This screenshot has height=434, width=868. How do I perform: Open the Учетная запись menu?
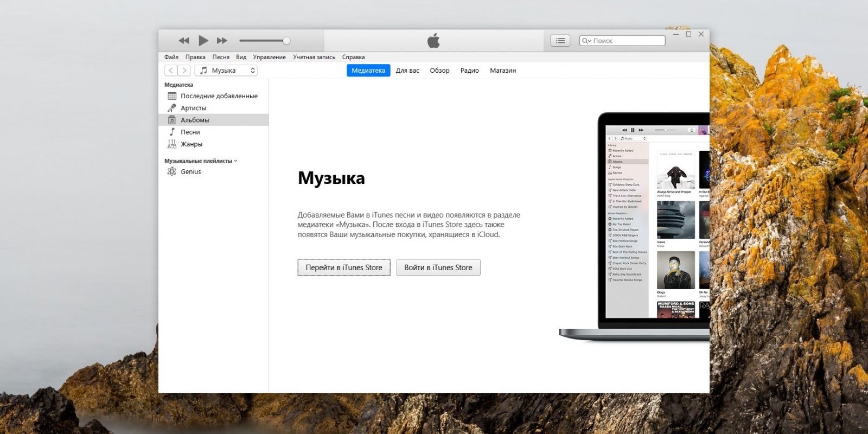[314, 57]
